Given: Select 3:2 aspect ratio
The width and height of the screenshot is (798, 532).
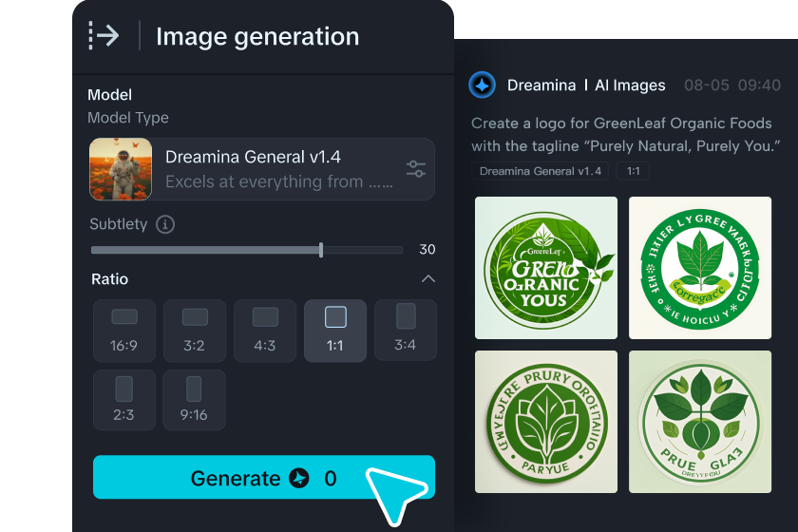Looking at the screenshot, I should (x=195, y=331).
